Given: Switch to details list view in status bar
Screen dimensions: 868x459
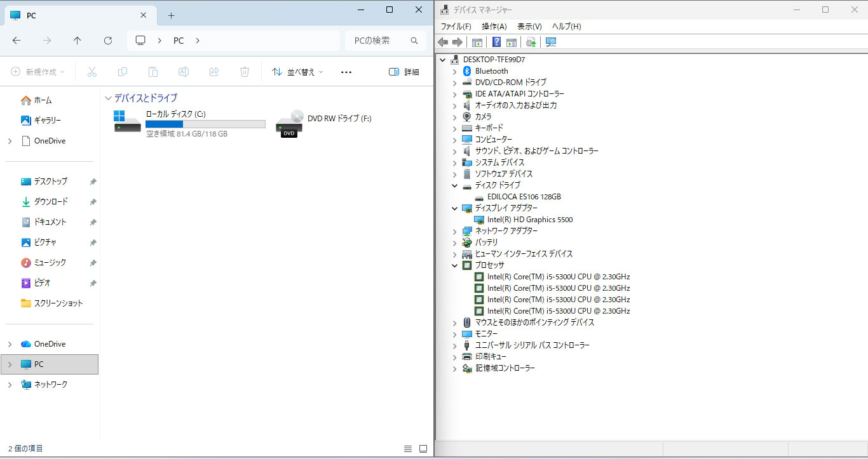Looking at the screenshot, I should click(x=408, y=448).
